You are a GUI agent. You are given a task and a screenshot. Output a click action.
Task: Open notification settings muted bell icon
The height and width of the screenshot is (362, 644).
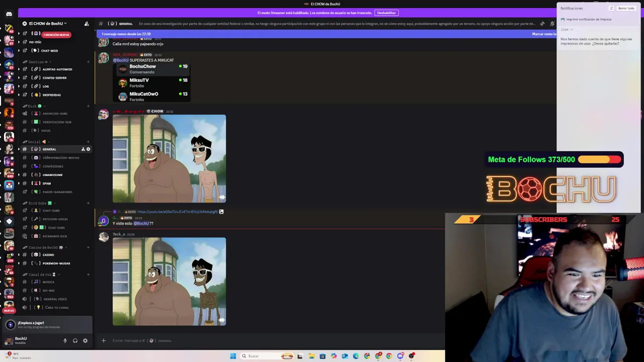click(552, 24)
